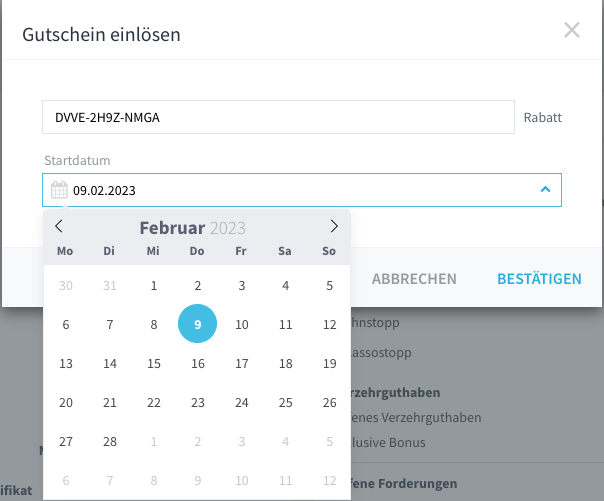Select Friday February 17

[242, 364]
